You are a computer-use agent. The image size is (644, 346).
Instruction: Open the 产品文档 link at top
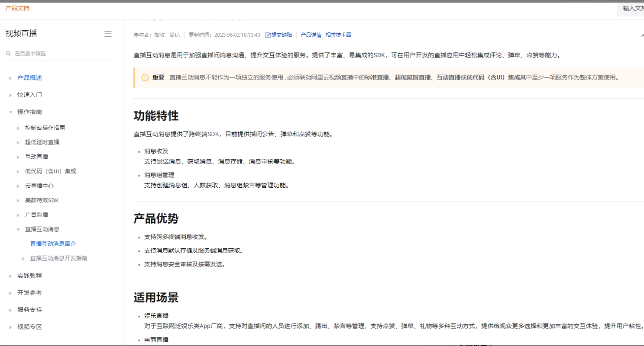point(17,8)
